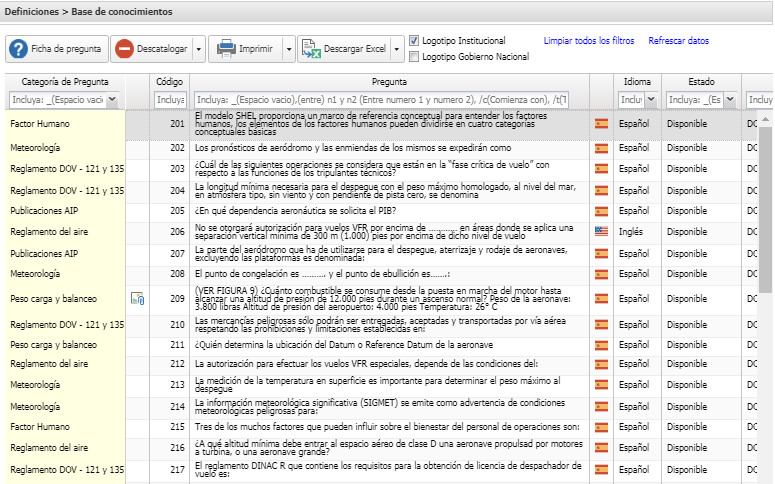Open the Idioma filter dropdown
Image resolution: width=775 pixels, height=484 pixels.
pos(651,99)
